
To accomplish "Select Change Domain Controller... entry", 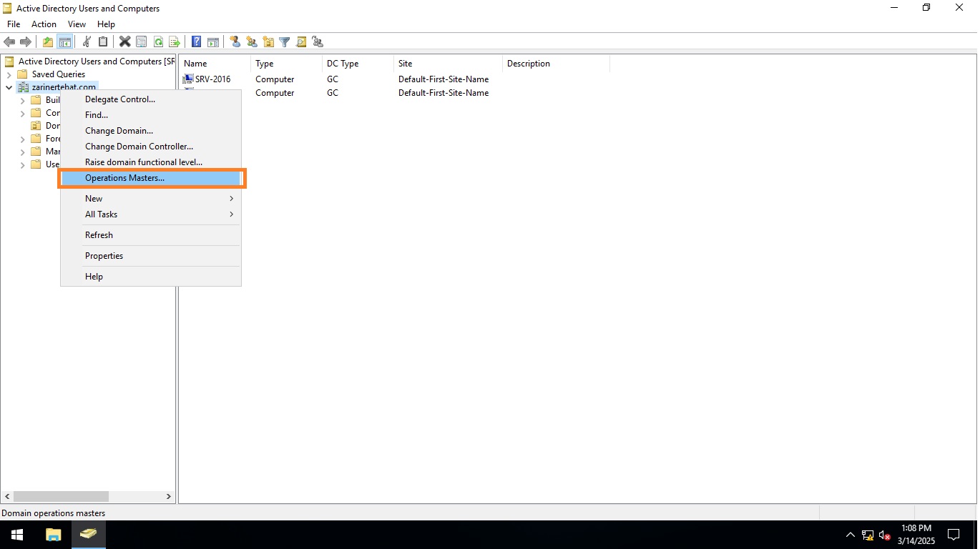I will pos(151,147).
